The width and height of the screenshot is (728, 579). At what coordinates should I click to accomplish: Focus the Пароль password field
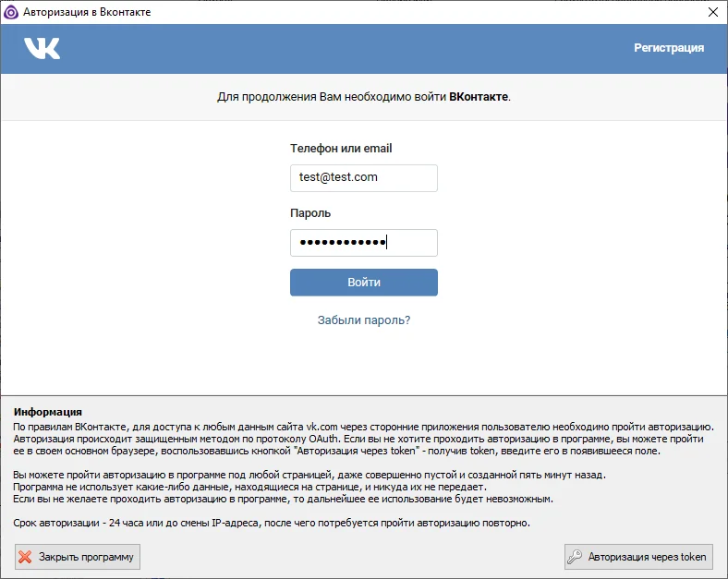click(x=363, y=243)
